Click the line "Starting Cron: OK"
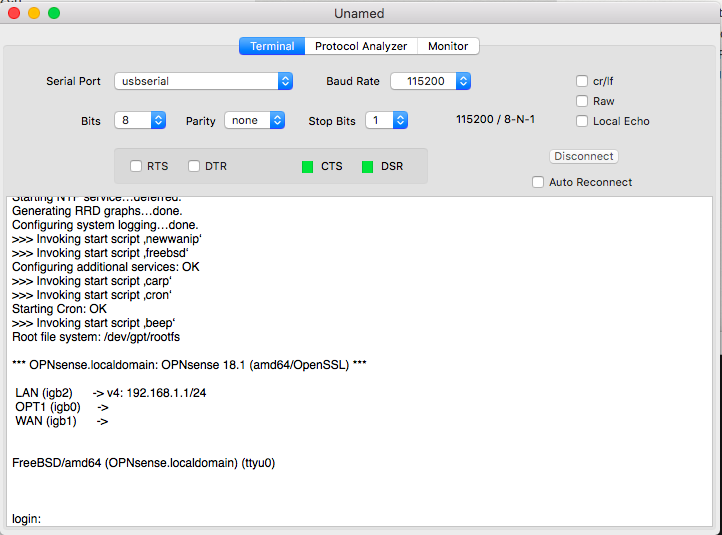Image resolution: width=722 pixels, height=535 pixels. point(59,309)
